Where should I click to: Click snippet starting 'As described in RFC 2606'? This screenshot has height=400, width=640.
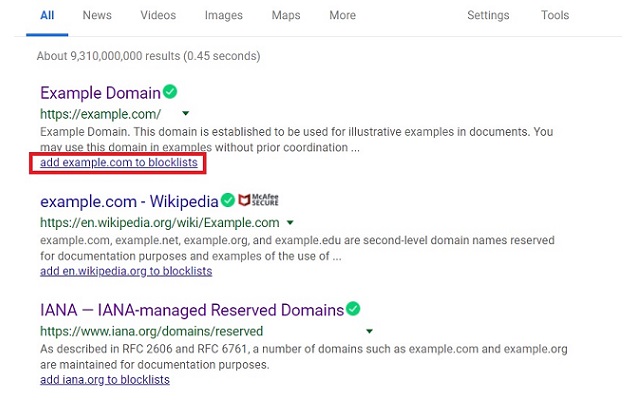[304, 357]
